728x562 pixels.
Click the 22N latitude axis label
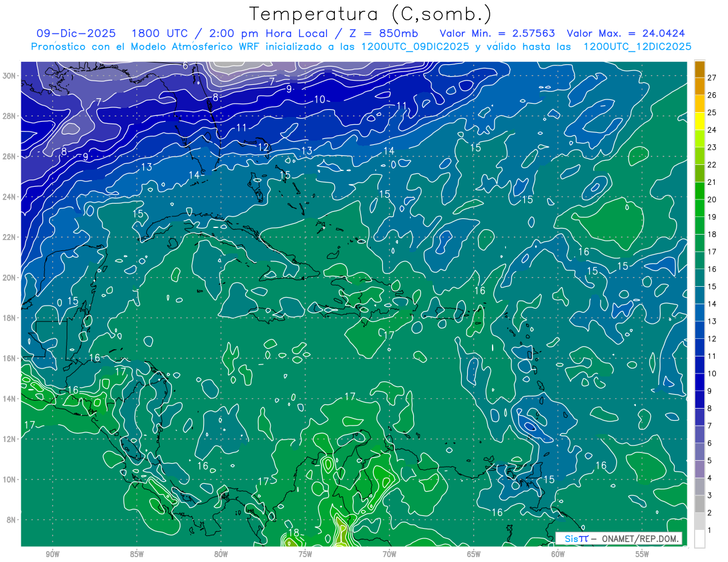pos(10,237)
